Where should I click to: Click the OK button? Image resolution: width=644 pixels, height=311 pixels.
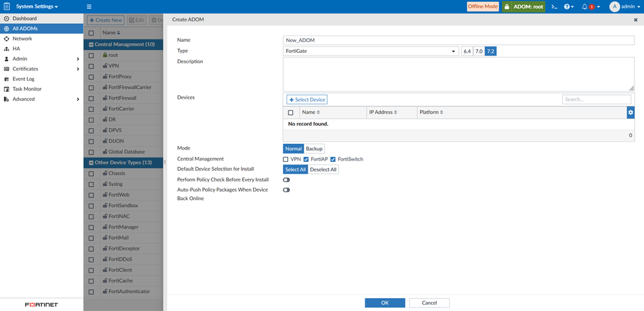click(x=385, y=303)
